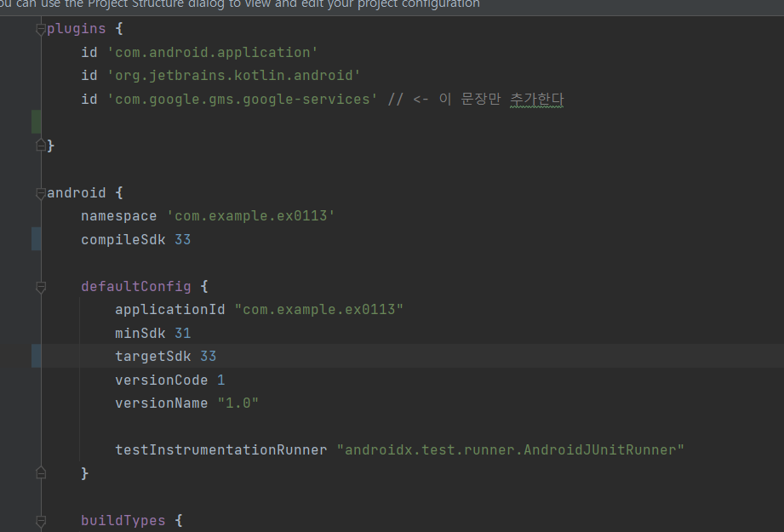
Task: Collapse the buildTypes block fold marker
Action: (41, 520)
